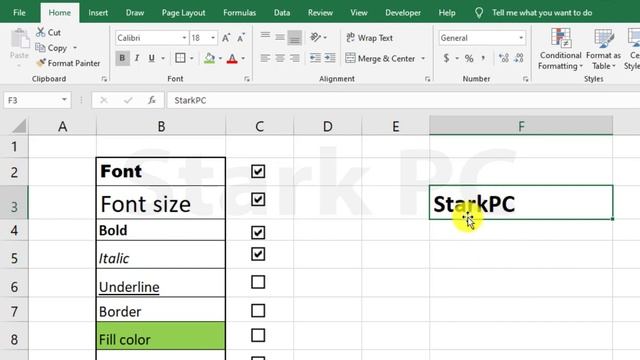Click Increase Decimal icon
The width and height of the screenshot is (640, 360).
[x=504, y=58]
